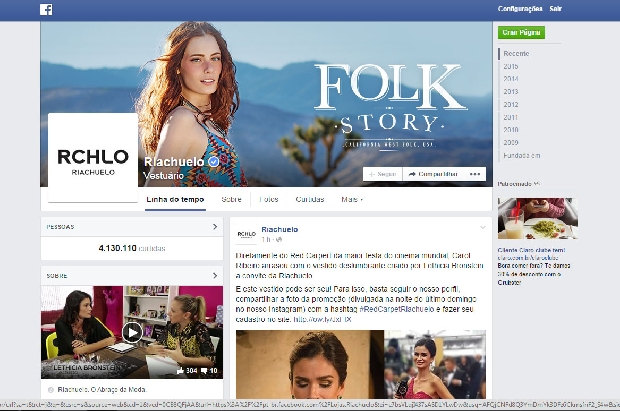620x411 pixels.
Task: Click the video likes thumbs-up icon
Action: pos(181,371)
